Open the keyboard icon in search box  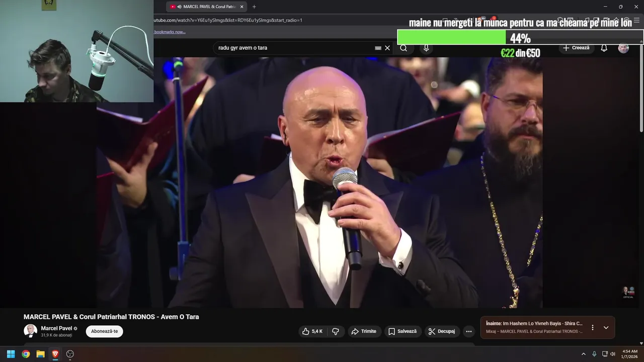378,48
